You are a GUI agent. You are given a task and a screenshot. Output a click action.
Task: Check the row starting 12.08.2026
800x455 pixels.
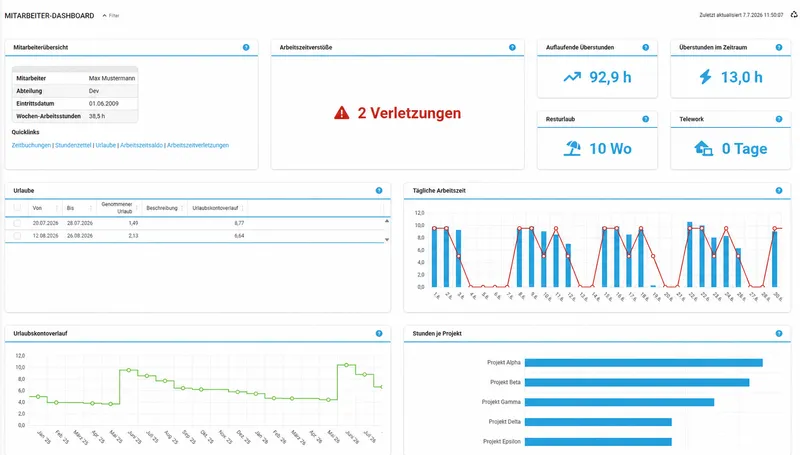17,236
